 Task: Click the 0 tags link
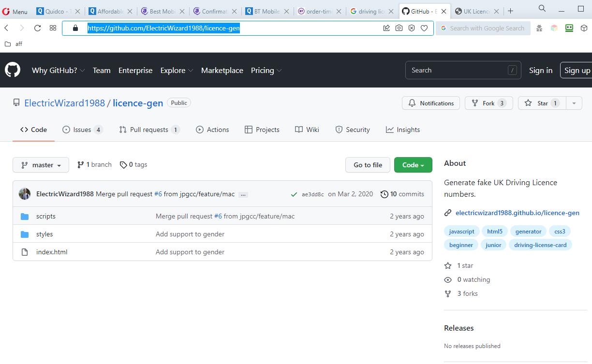pos(133,164)
